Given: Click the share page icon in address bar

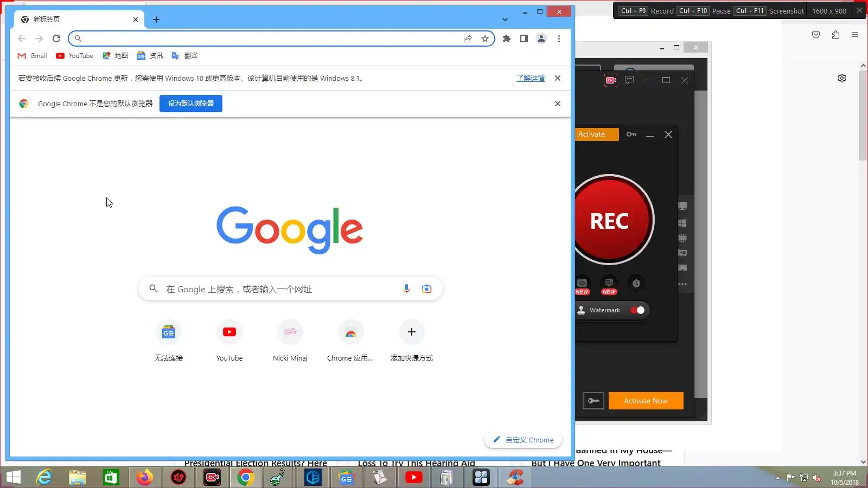Looking at the screenshot, I should pos(468,38).
